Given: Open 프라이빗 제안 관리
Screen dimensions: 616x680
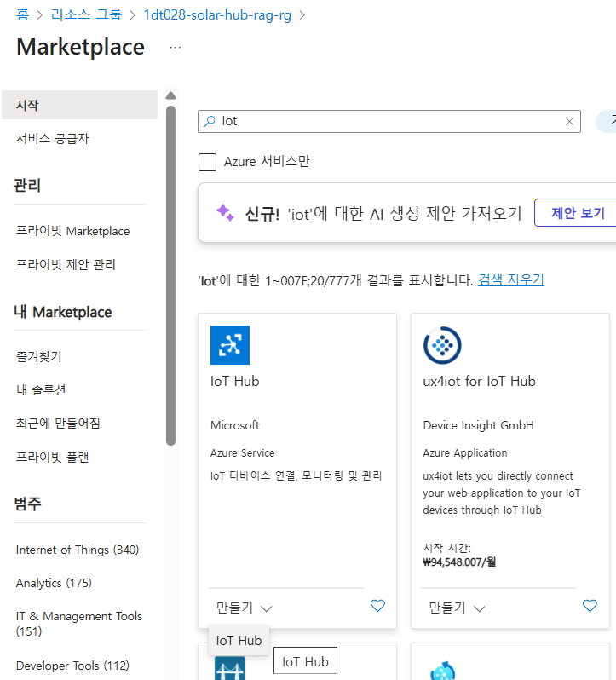Looking at the screenshot, I should [66, 264].
